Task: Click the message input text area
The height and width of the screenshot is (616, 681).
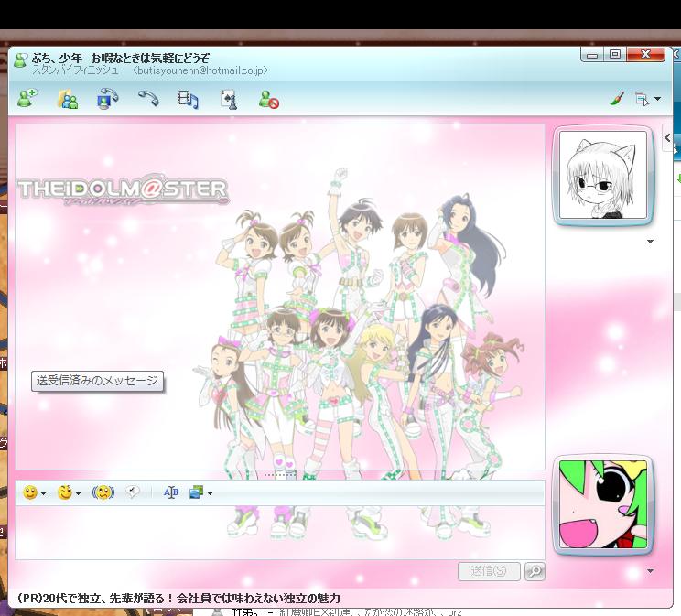Action: [280, 533]
